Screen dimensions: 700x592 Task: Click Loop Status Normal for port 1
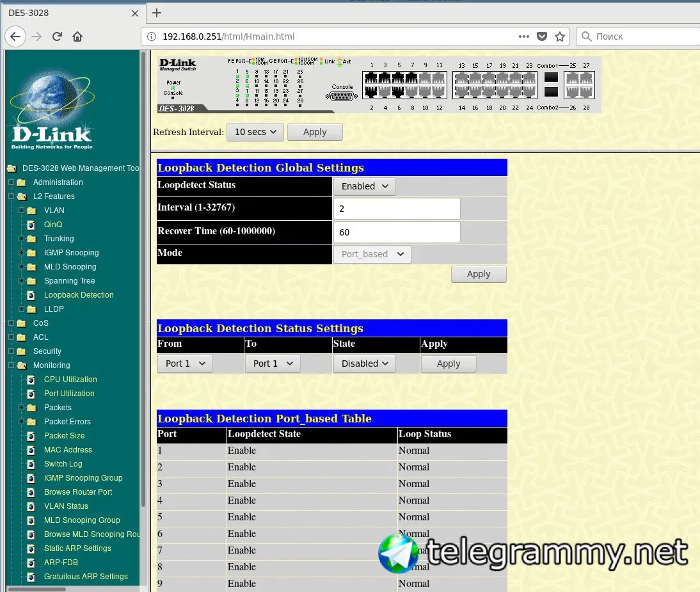pos(414,451)
